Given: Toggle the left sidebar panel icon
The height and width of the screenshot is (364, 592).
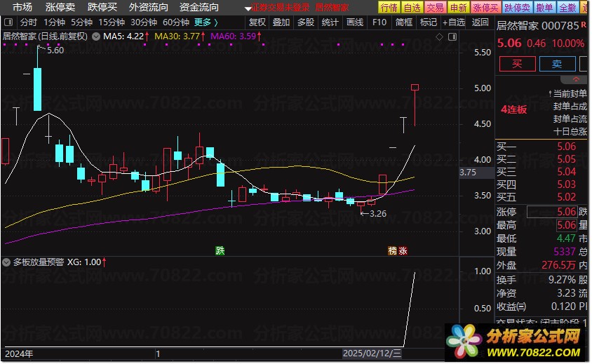Looking at the screenshot, I should point(8,22).
